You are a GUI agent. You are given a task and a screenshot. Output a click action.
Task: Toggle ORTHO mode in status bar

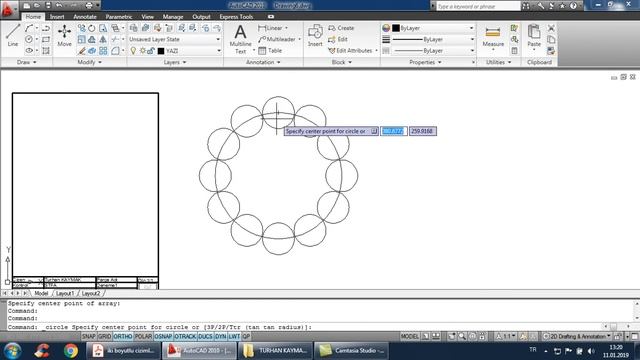(x=123, y=337)
